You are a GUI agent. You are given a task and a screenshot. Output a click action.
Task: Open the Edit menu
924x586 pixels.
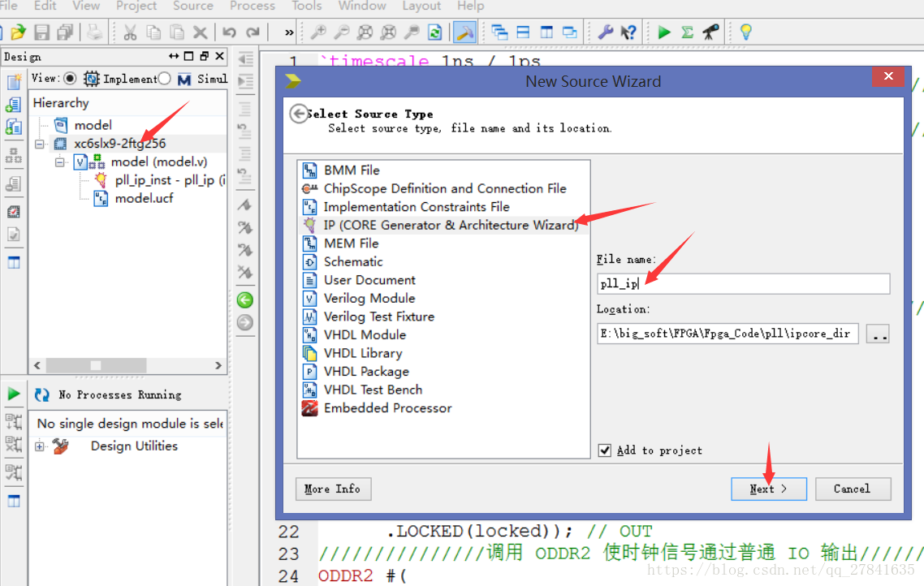[45, 6]
